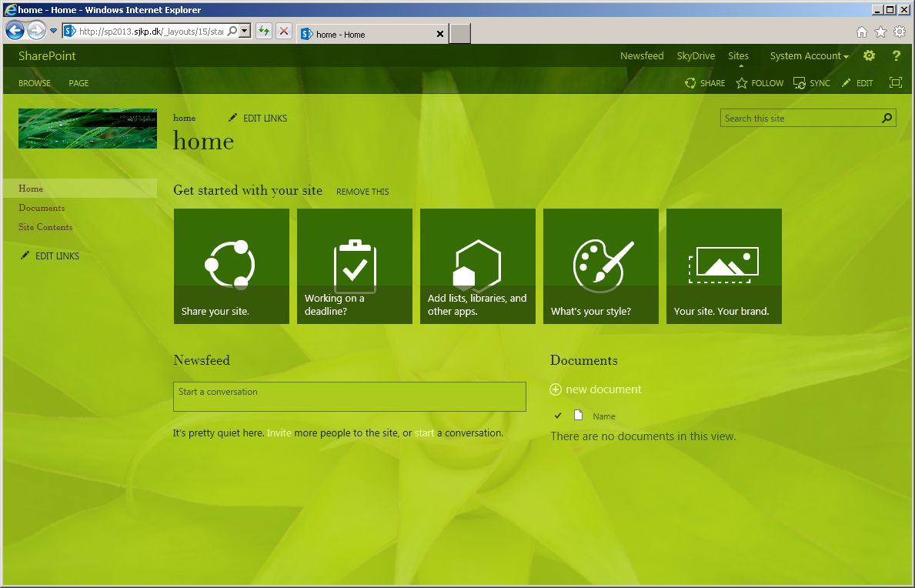The image size is (915, 588).
Task: Click REMOVE THIS next to Get started
Action: pos(362,192)
